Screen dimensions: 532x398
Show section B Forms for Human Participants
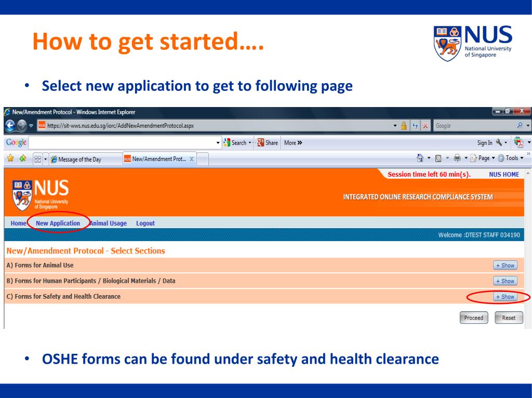click(505, 281)
